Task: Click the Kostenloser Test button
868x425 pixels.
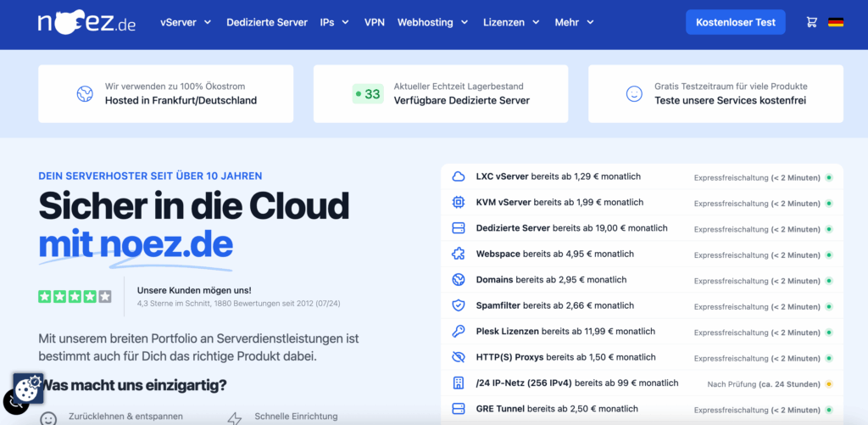Action: click(x=735, y=23)
